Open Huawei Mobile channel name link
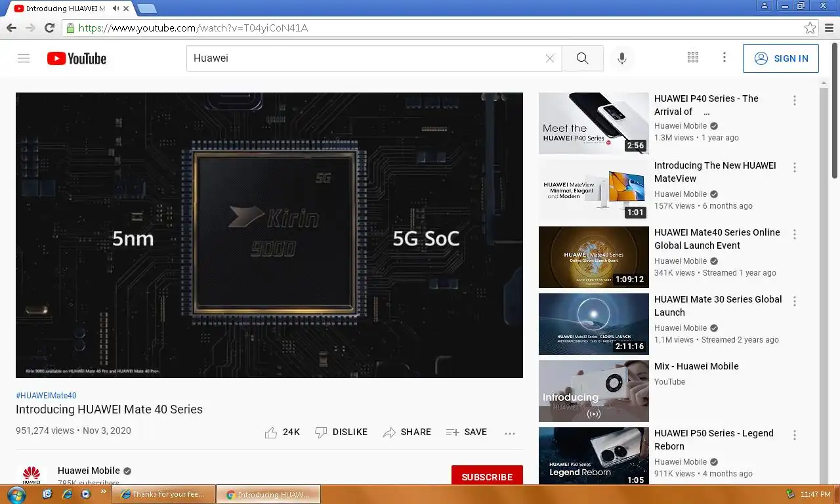Viewport: 840px width, 504px height. 89,471
